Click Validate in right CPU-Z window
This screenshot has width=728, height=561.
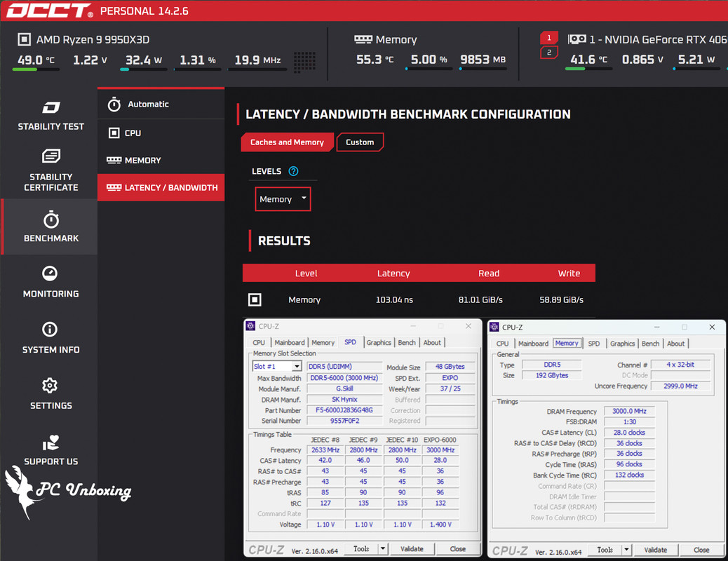[x=656, y=549]
